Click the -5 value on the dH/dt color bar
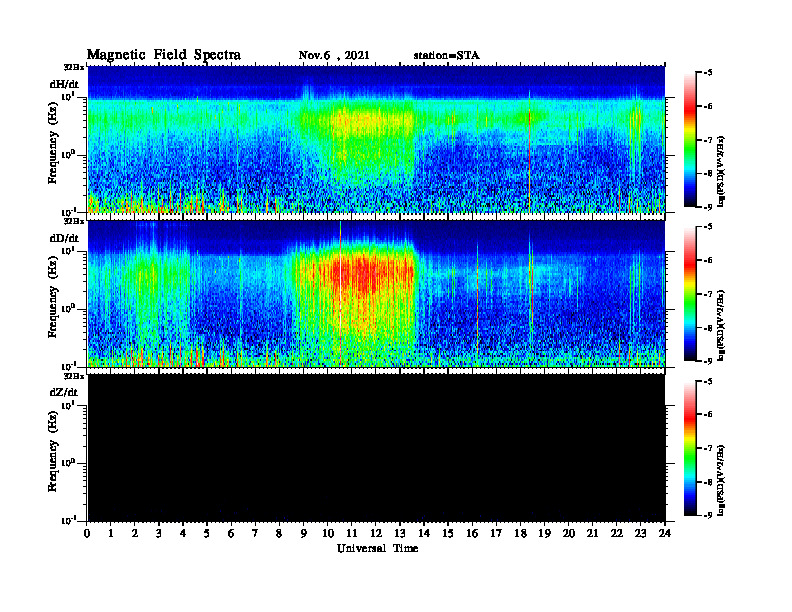Image resolution: width=792 pixels, height=612 pixels. pyautogui.click(x=708, y=73)
